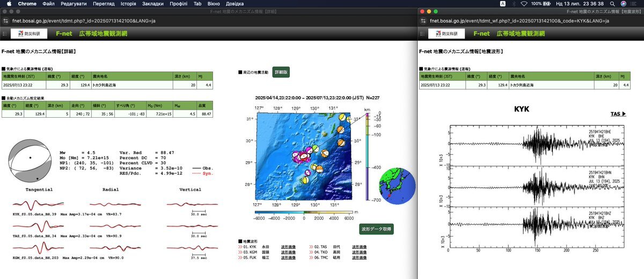644x279 pixels.
Task: Click the red arrows icon beside 05. FUK
Action: [x=240, y=257]
